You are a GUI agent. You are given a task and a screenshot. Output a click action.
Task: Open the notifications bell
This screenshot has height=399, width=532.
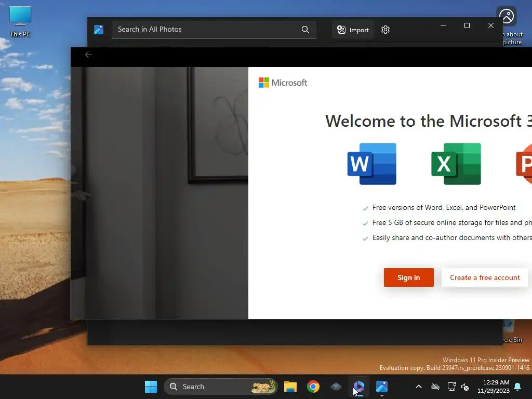tap(518, 387)
